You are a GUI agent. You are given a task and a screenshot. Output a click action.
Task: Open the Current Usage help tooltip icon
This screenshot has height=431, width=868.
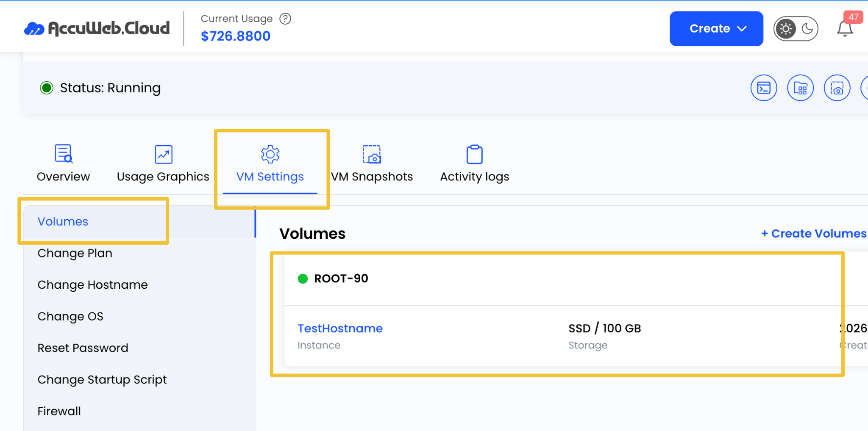pos(285,19)
